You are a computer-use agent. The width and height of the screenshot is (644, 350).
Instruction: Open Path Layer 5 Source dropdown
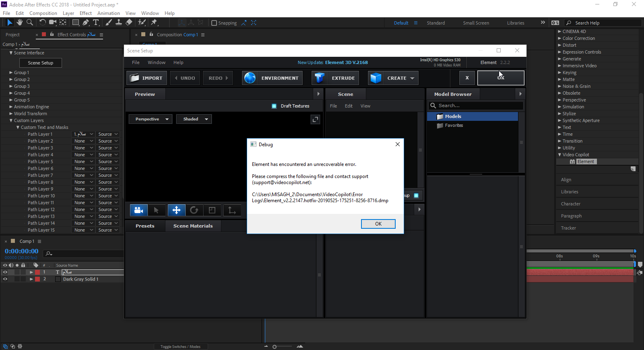(108, 162)
